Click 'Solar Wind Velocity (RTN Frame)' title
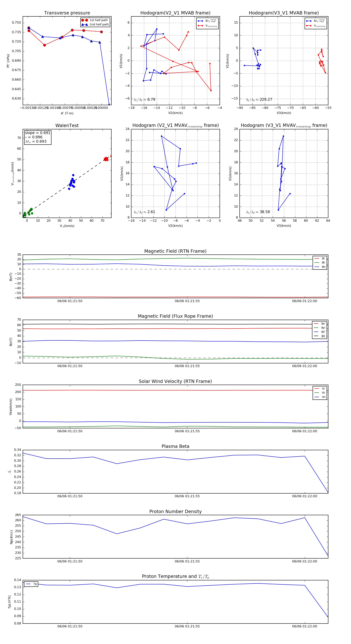Screen dimensions: 351x644 175,381
